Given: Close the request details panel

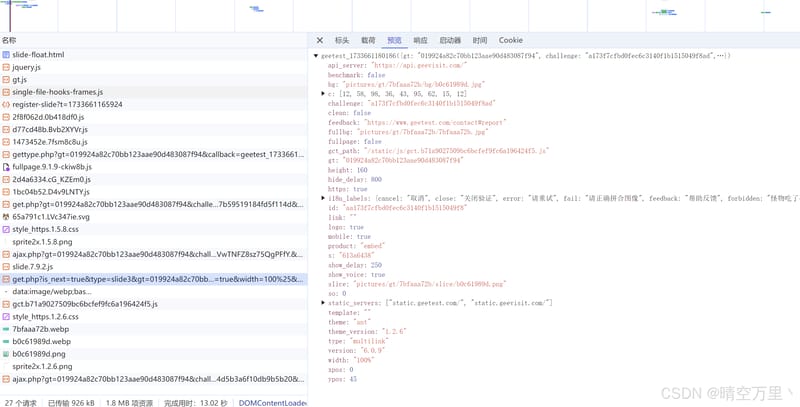Looking at the screenshot, I should (x=319, y=40).
